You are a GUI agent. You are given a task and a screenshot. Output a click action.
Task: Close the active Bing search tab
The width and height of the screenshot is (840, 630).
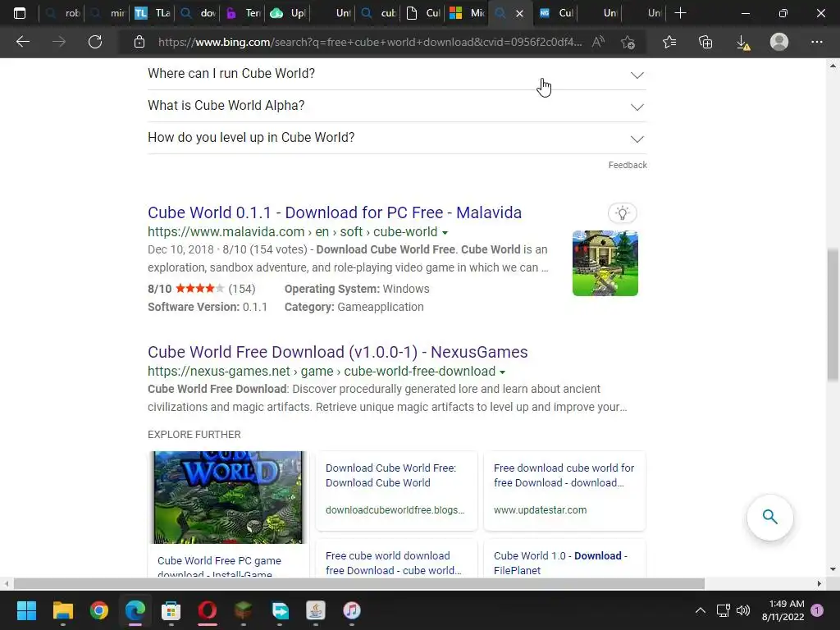[x=519, y=13]
